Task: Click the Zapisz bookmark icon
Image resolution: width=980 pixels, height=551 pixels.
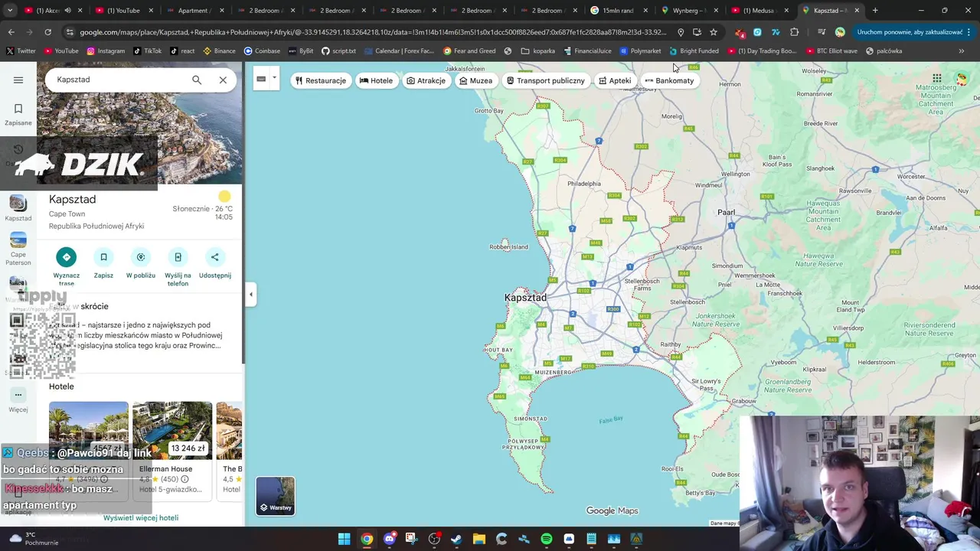Action: click(x=103, y=257)
